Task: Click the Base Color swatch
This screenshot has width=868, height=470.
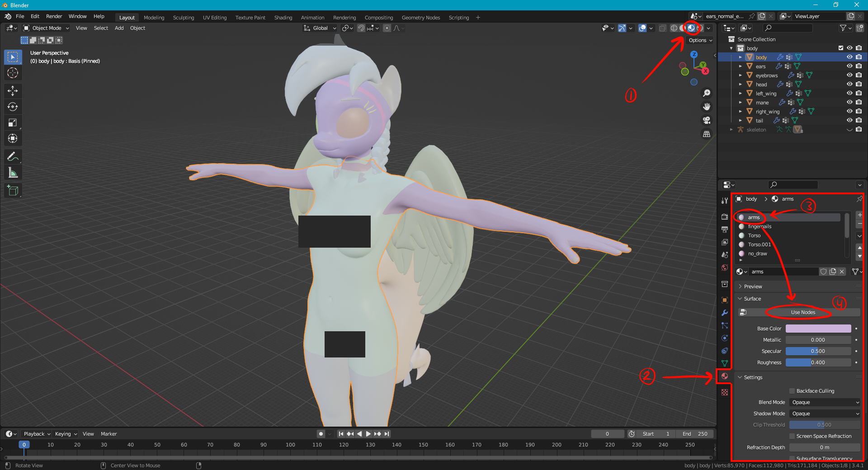Action: click(818, 329)
